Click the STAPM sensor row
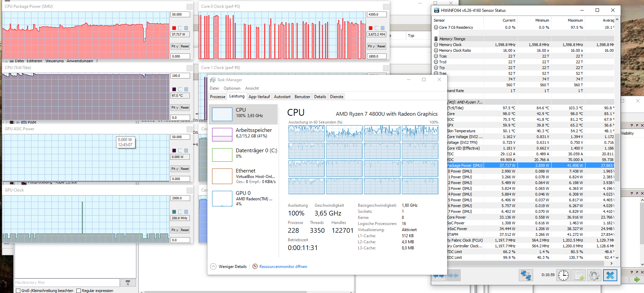Viewport: 644px width, 293px height. click(530, 234)
